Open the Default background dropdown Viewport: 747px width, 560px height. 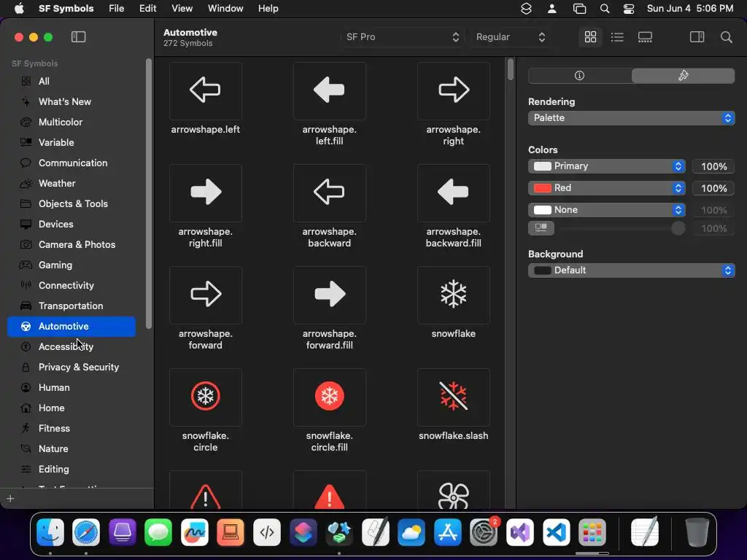(x=631, y=271)
